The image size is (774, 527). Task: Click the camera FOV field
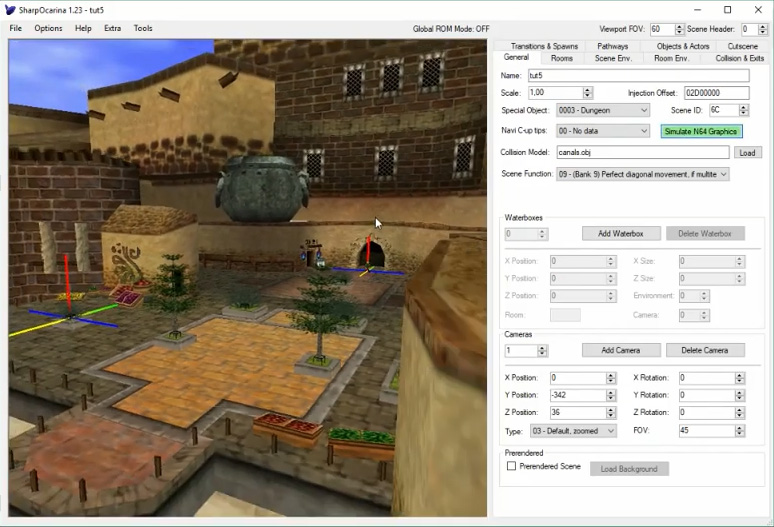[x=707, y=430]
